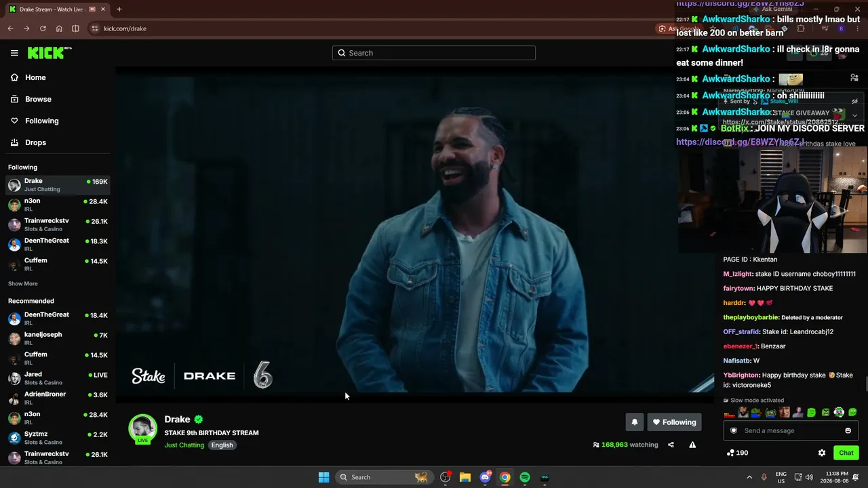Open n3on channel with 28.4K viewers under Following
Viewport: 868px width, 488px height.
pos(58,204)
